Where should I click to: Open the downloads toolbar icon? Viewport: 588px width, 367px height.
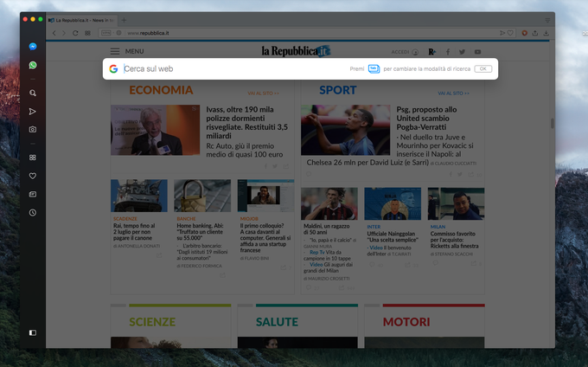click(x=546, y=33)
